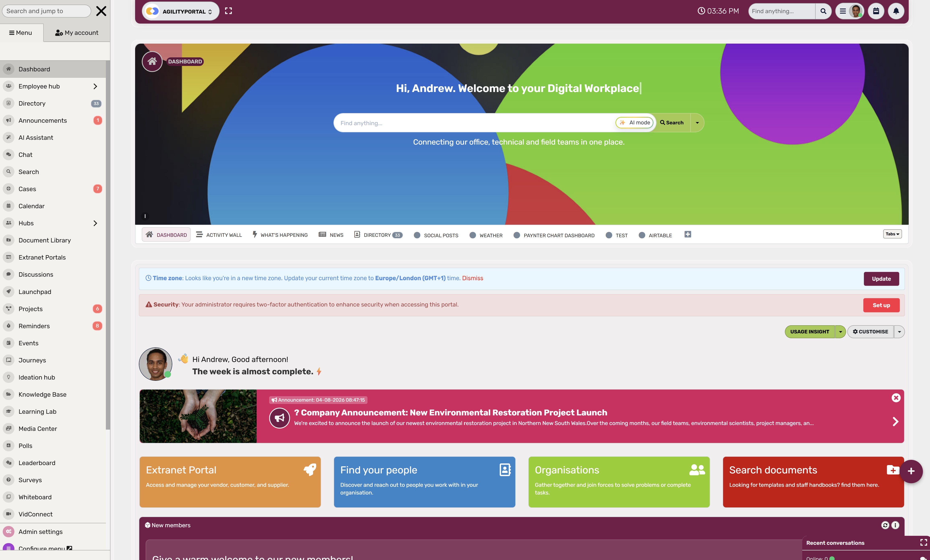This screenshot has height=560, width=930.
Task: Switch to the Activity Wall tab
Action: point(219,235)
